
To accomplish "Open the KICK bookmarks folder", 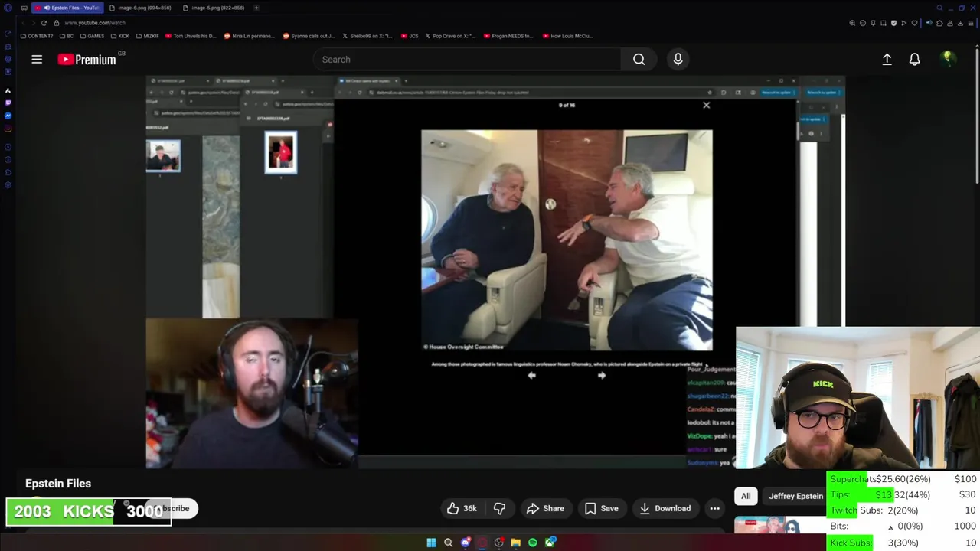I will tap(120, 36).
